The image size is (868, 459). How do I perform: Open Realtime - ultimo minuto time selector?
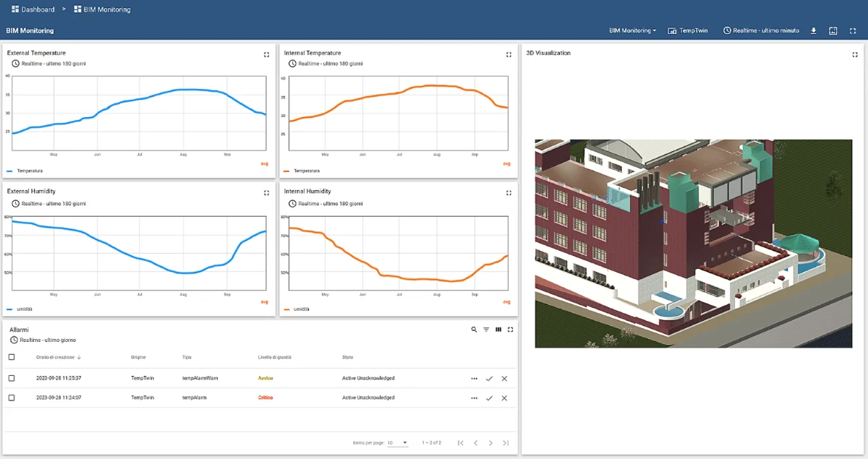761,31
